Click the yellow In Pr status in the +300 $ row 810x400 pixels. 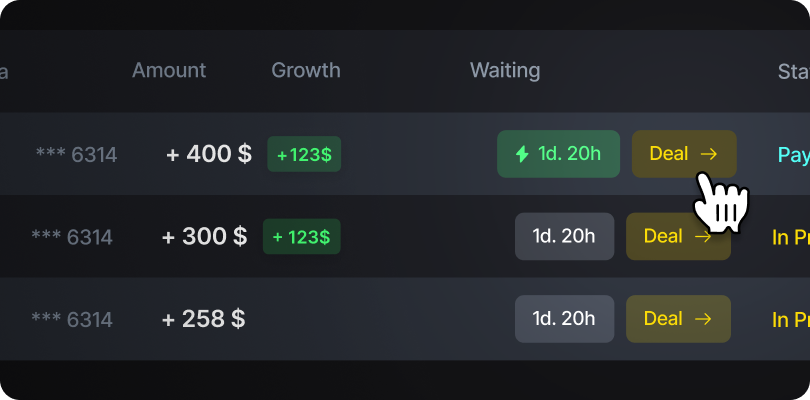coord(790,237)
